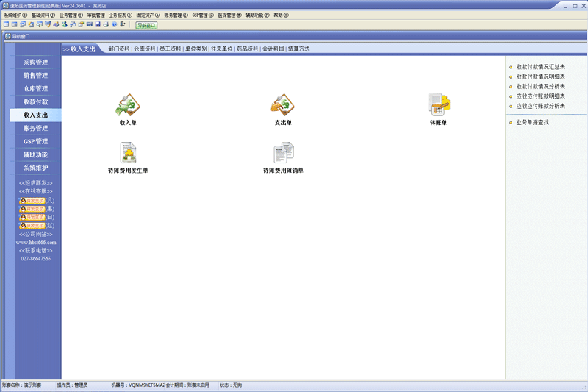Open the 帮助 menu
588x392 pixels.
pyautogui.click(x=281, y=15)
